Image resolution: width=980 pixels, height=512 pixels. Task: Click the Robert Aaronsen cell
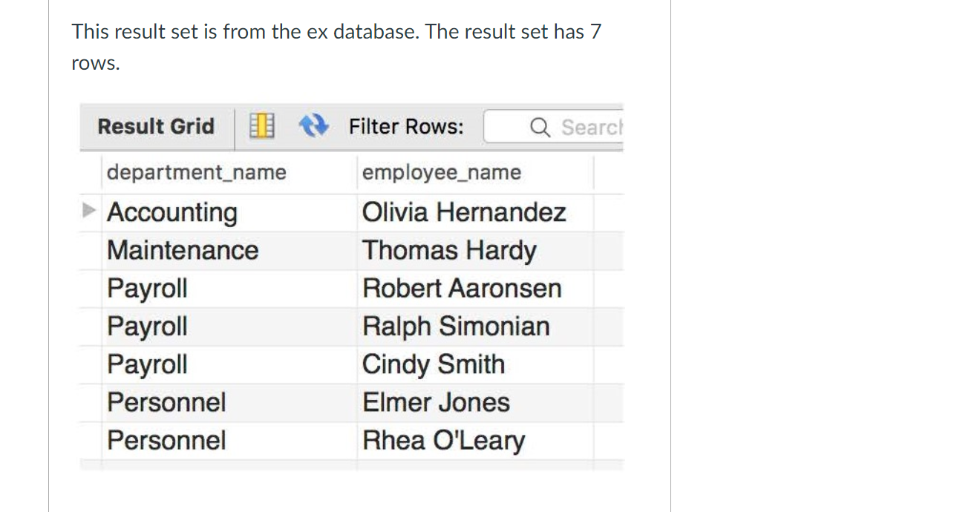point(461,288)
